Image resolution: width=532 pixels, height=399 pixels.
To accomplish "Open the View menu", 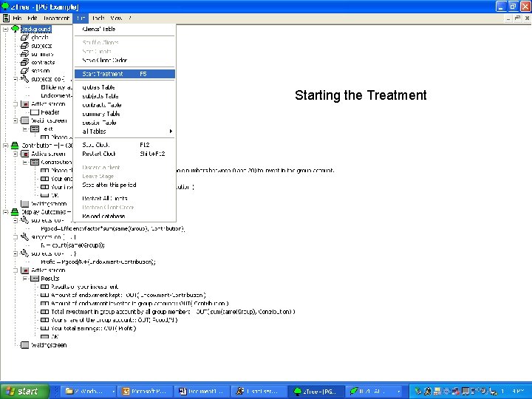I will [x=116, y=18].
